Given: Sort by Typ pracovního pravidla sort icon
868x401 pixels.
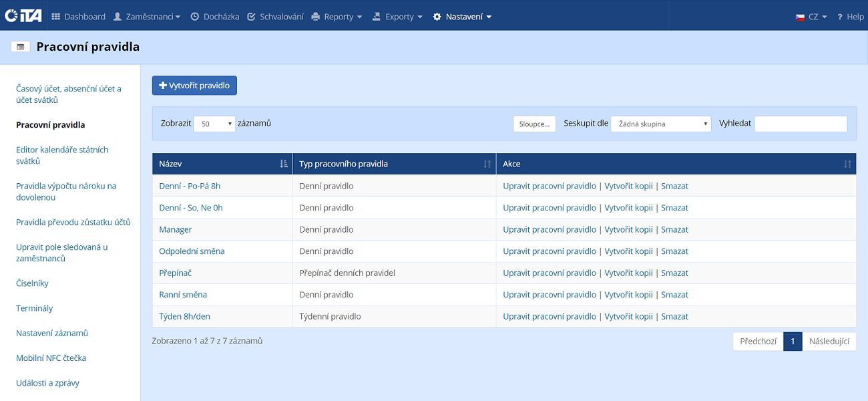Looking at the screenshot, I should point(487,164).
